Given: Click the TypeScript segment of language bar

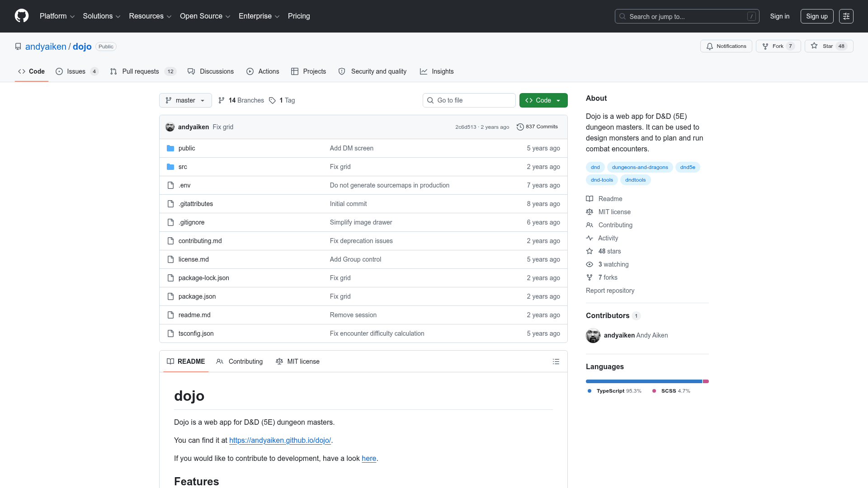Looking at the screenshot, I should click(643, 381).
